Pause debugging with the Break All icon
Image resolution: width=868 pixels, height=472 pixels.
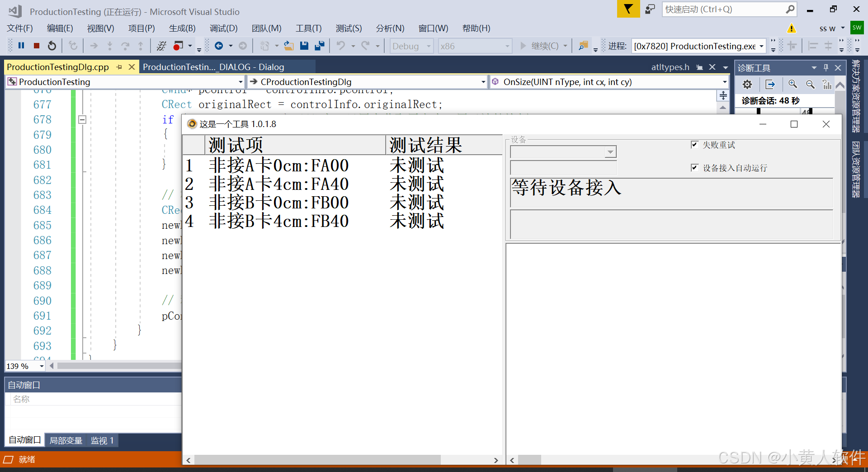pos(21,46)
